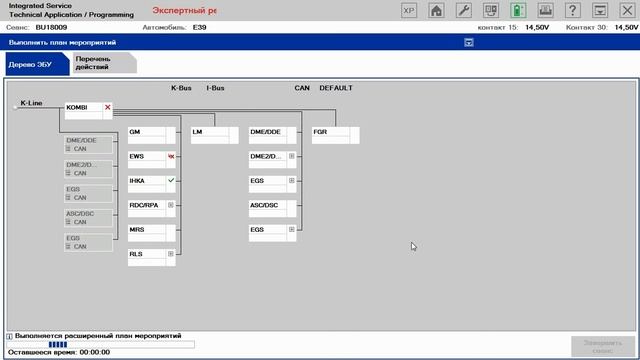Click the DEFAULT column header
The image size is (640, 360).
[x=336, y=88]
